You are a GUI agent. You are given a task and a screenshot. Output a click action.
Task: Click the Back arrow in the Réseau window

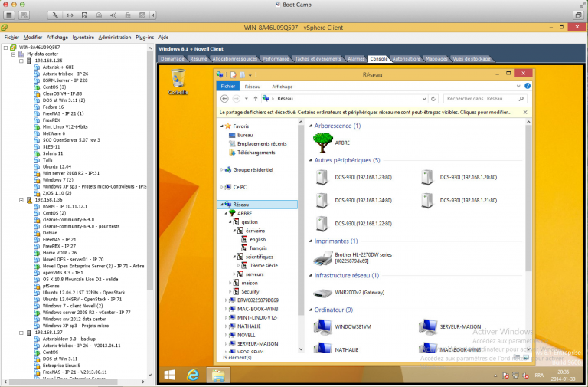point(224,99)
